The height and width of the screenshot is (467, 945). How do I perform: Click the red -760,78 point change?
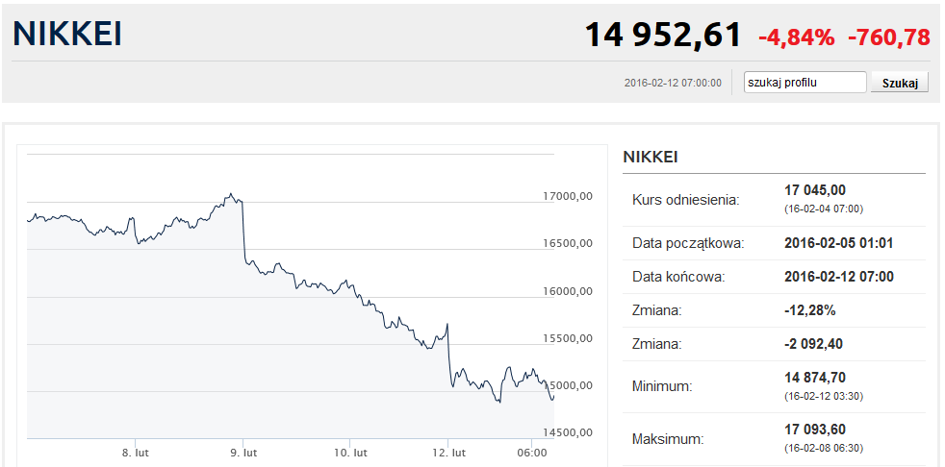click(888, 38)
